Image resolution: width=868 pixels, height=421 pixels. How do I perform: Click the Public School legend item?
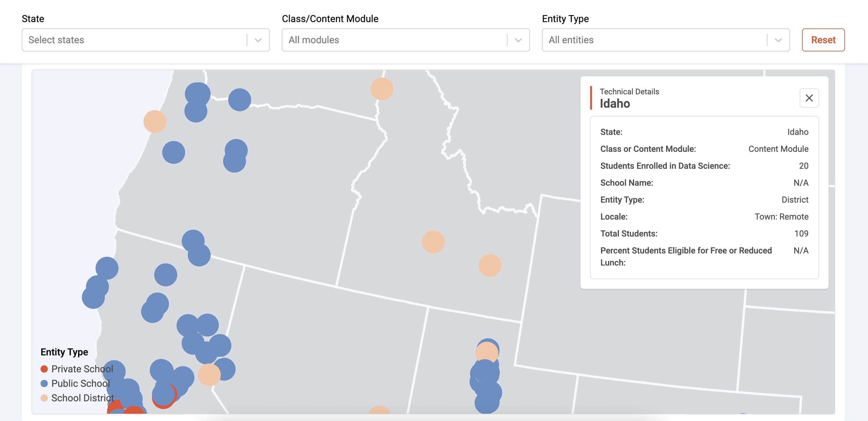coord(80,383)
